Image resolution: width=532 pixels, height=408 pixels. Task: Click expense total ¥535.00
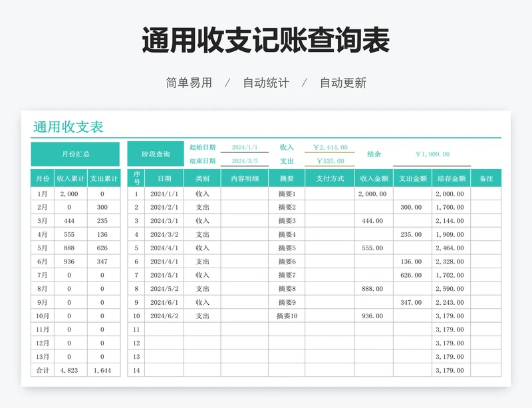330,161
